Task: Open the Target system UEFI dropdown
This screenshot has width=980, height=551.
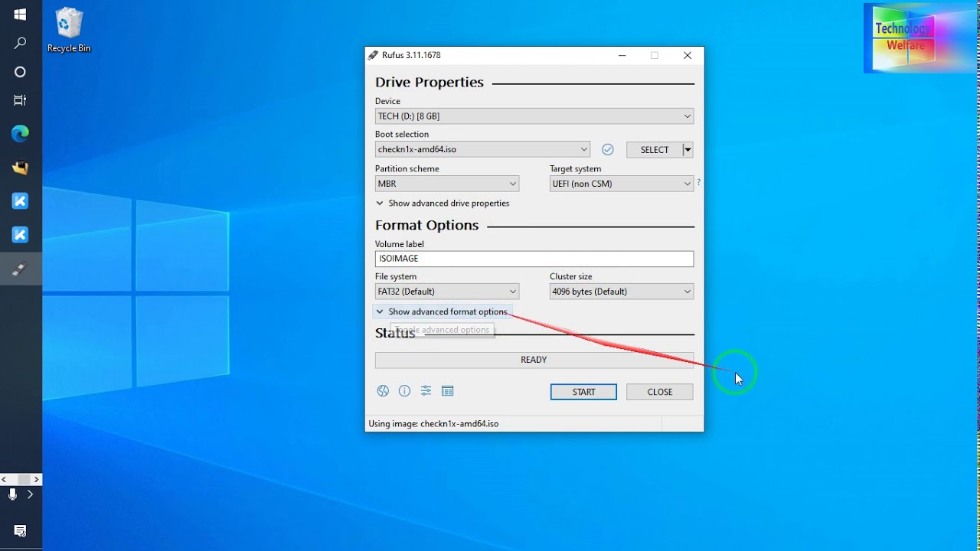Action: point(622,184)
